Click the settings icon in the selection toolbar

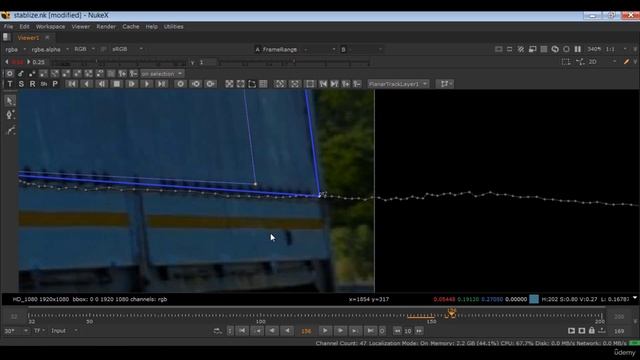coord(10,74)
